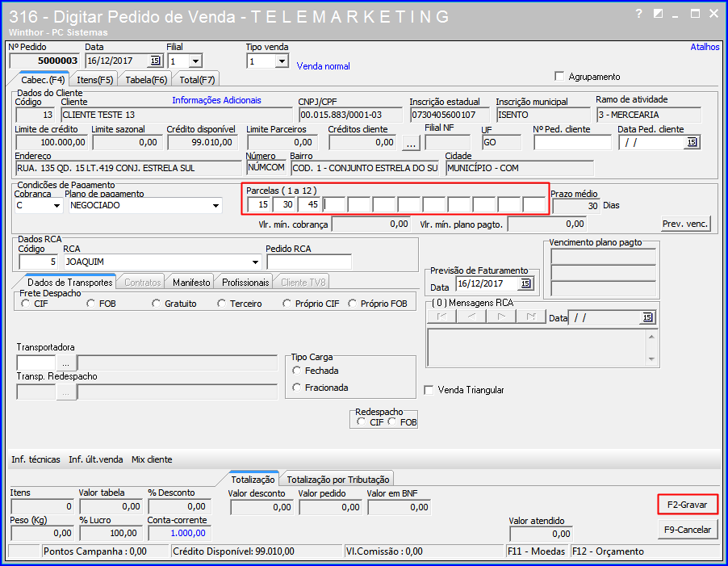Screen dimensions: 728x566
Task: Click the Mensagens RCA text area
Action: pos(536,348)
